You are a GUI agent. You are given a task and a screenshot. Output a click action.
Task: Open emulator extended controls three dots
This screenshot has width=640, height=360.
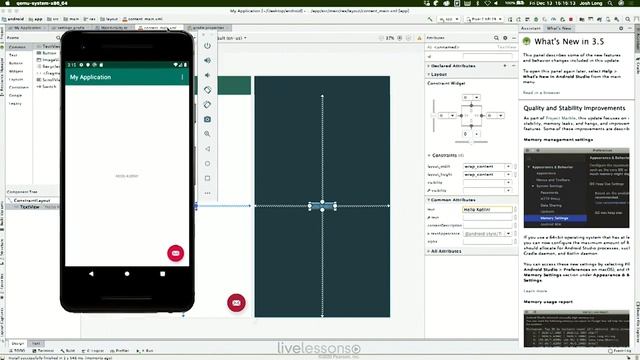click(x=207, y=193)
